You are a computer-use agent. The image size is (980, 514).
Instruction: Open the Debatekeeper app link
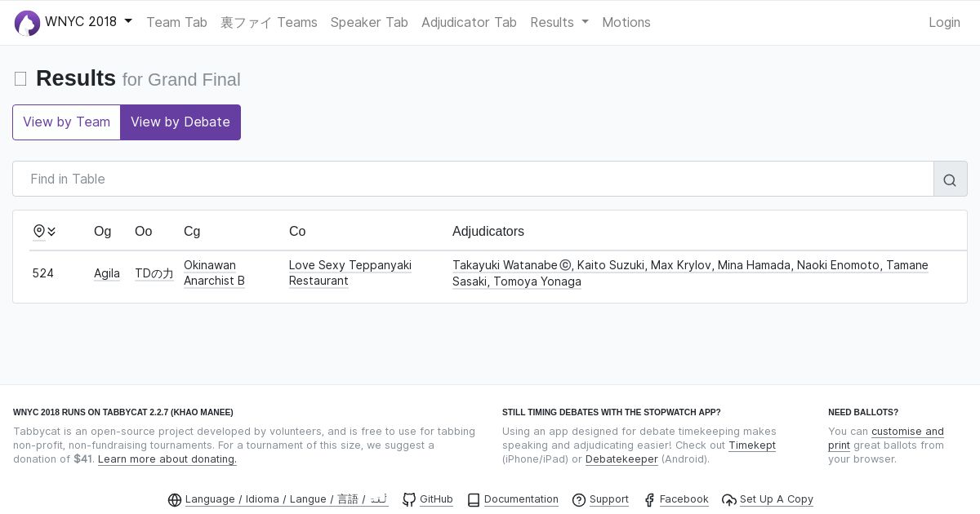621,459
